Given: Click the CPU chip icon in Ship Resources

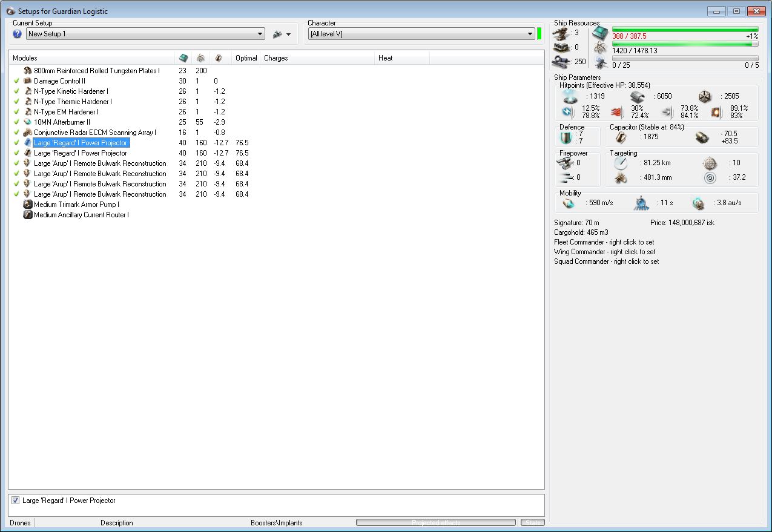Looking at the screenshot, I should pyautogui.click(x=600, y=33).
